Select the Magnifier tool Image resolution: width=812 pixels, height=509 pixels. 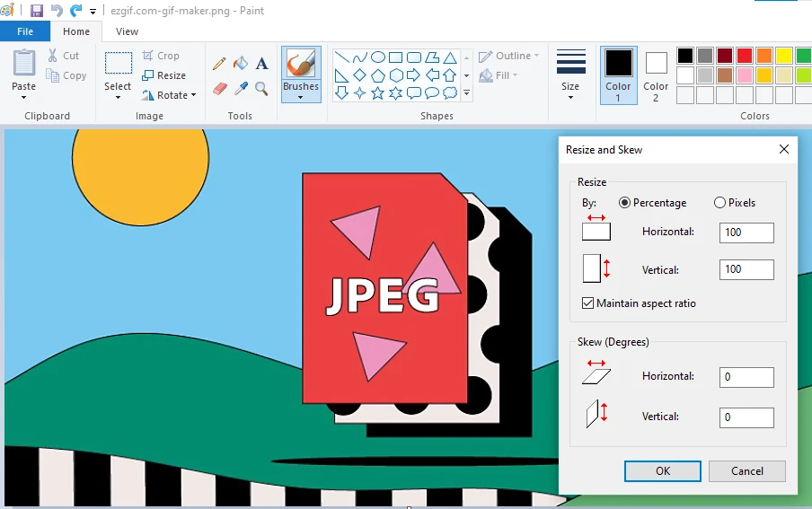coord(262,89)
